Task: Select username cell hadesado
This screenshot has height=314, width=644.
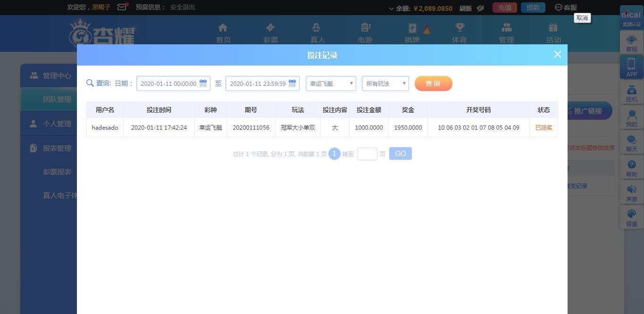Action: point(105,127)
